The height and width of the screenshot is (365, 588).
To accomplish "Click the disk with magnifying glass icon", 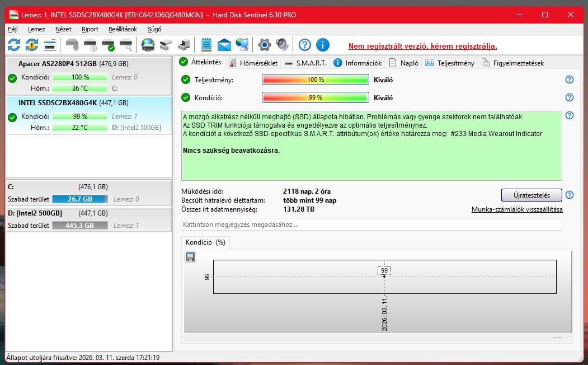I will coord(126,45).
